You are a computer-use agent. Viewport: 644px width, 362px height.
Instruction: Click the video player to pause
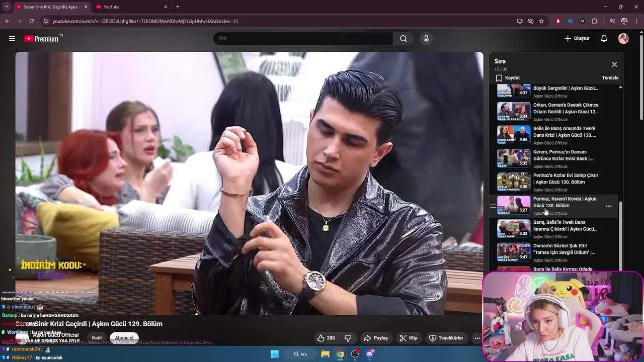[249, 184]
